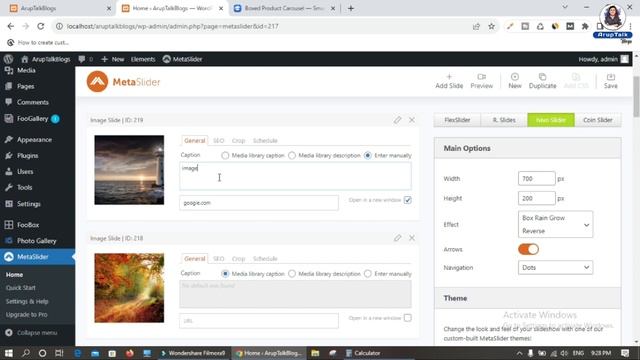Open Calculator from the Windows taskbar
Screen dimensions: 640x360
(363, 353)
